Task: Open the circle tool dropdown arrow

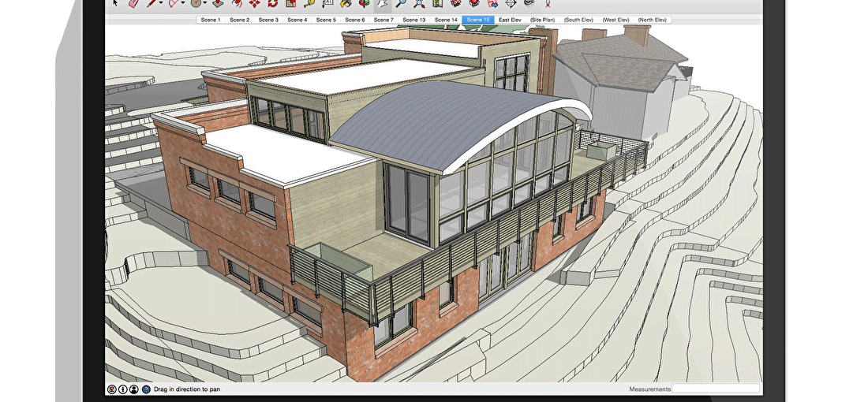Action: pos(205,3)
